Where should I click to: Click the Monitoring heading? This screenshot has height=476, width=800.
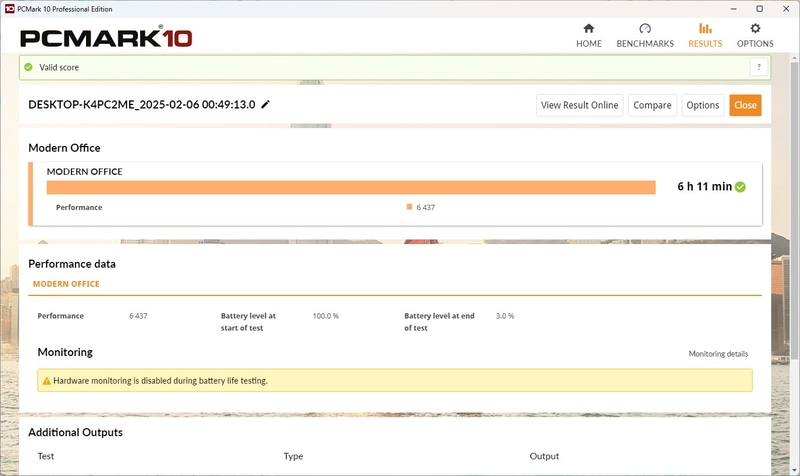pos(65,352)
